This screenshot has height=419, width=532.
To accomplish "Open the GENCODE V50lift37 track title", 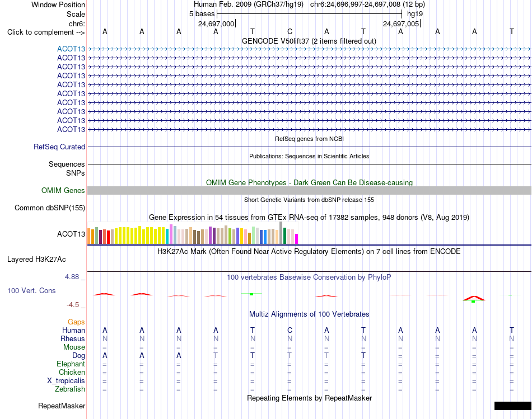I will pyautogui.click(x=309, y=41).
